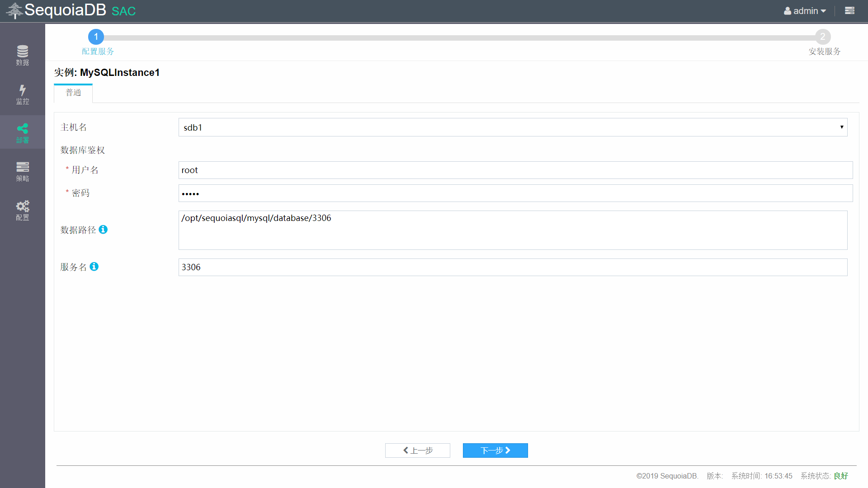Screen dimensions: 868x488
Task: Click the 良好 system status text
Action: click(841, 476)
